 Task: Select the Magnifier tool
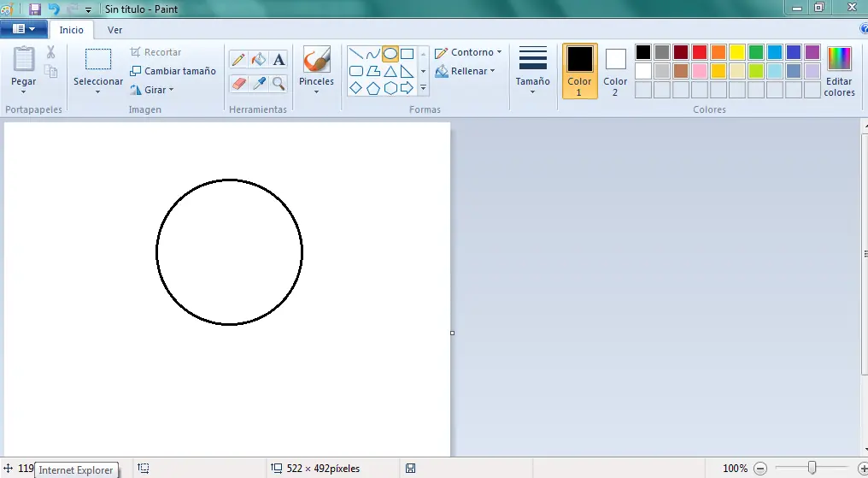coord(279,84)
